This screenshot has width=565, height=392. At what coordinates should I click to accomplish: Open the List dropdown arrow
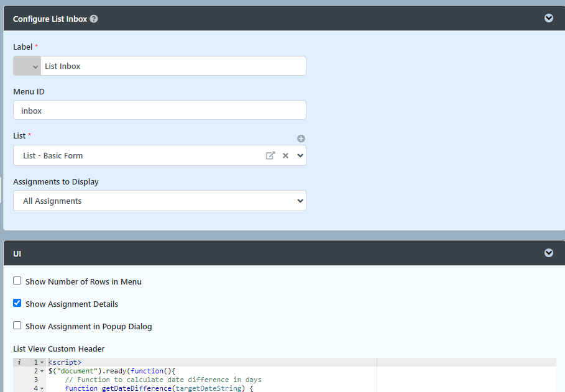click(x=300, y=156)
